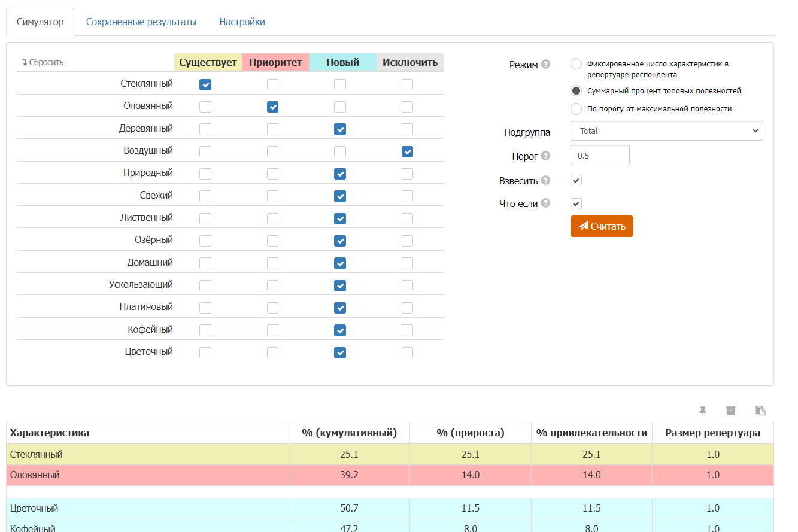Toggle the Взвесить checkbox
The width and height of the screenshot is (798, 532).
(576, 180)
